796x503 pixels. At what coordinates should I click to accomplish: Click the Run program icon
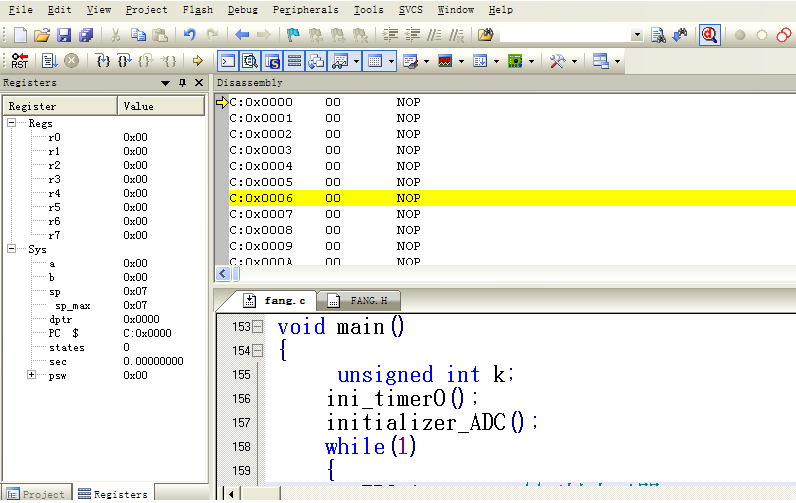49,61
